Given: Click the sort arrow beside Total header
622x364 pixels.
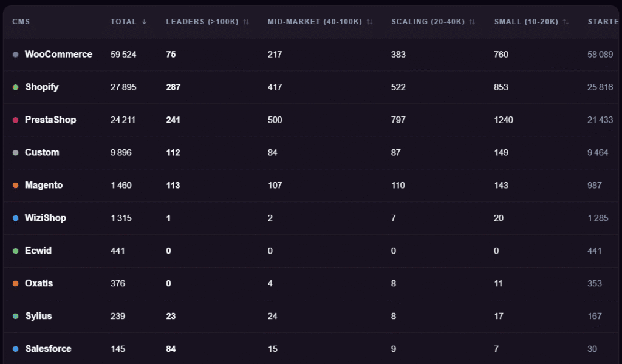Looking at the screenshot, I should 145,22.
